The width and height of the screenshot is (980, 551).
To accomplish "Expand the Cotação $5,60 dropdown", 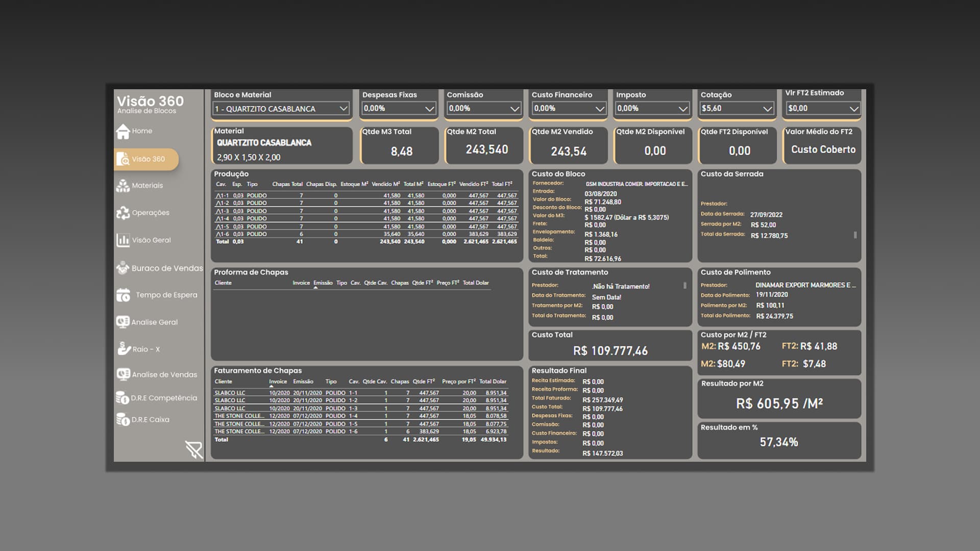I will coord(737,109).
